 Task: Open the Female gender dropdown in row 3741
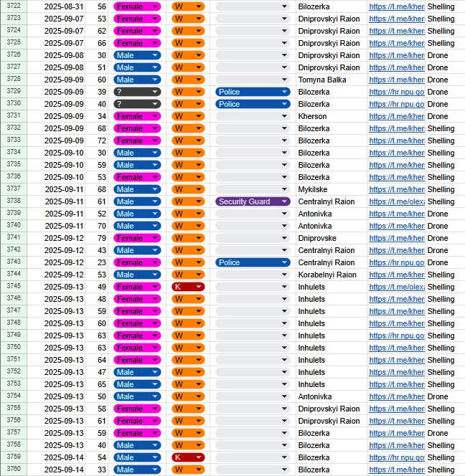click(137, 238)
